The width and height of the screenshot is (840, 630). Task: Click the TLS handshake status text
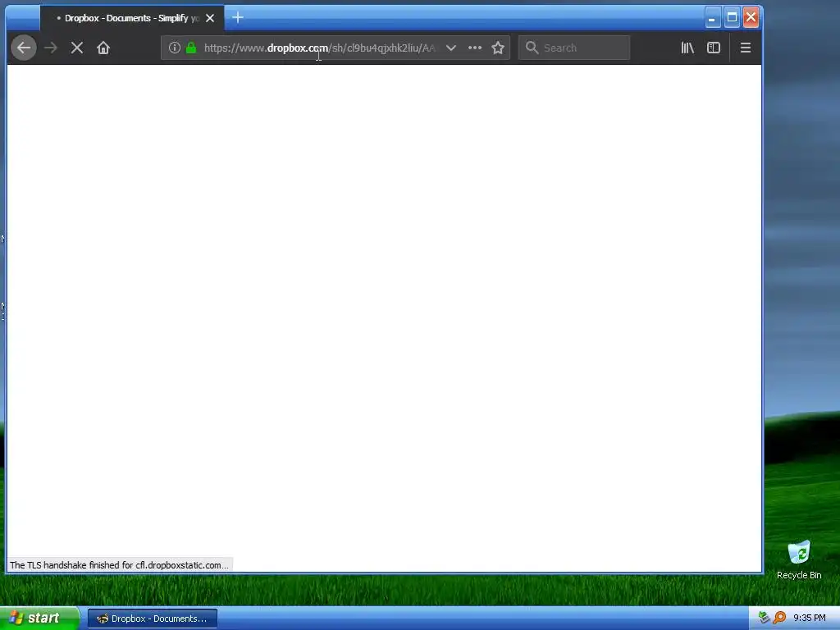pyautogui.click(x=119, y=565)
